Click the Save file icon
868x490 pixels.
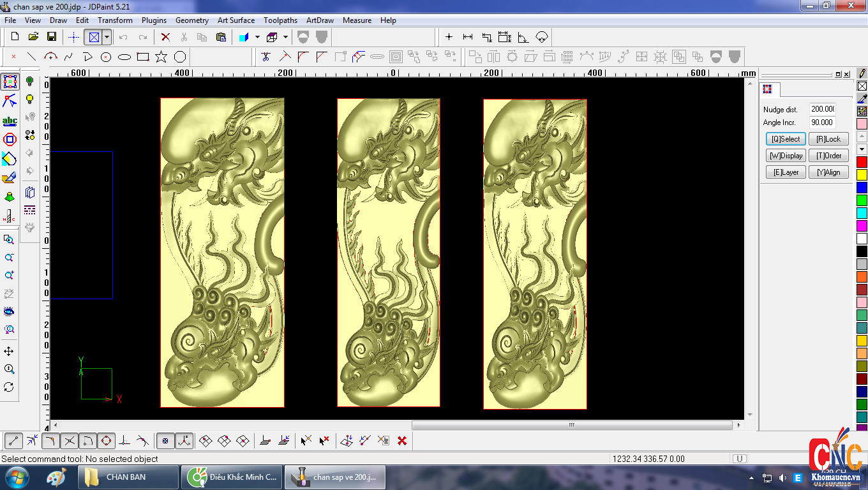point(52,37)
